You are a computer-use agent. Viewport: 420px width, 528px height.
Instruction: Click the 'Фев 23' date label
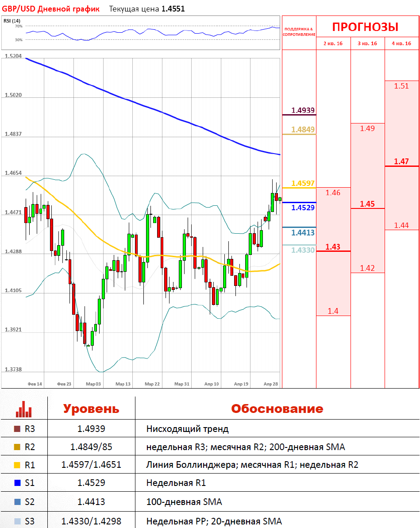pos(64,384)
